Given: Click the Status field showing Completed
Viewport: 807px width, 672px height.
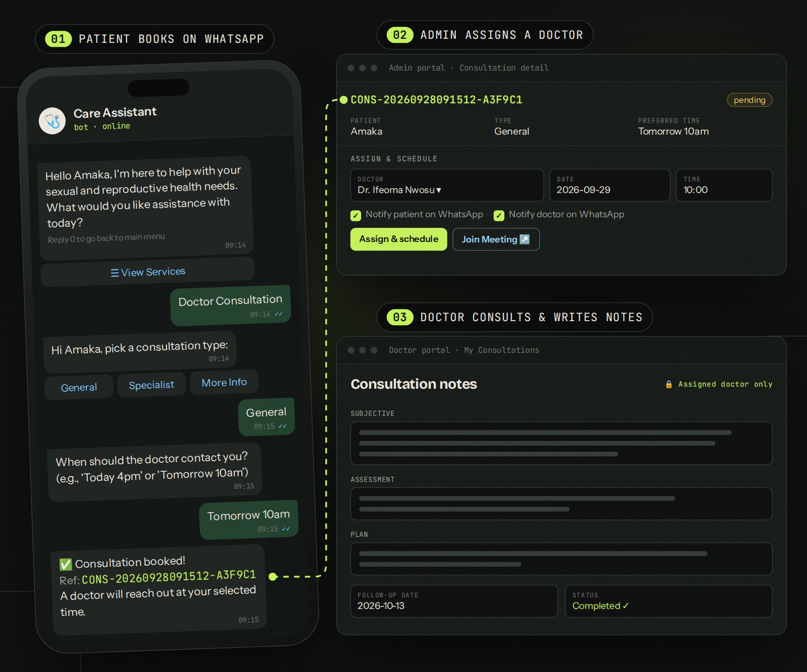Looking at the screenshot, I should coord(669,601).
